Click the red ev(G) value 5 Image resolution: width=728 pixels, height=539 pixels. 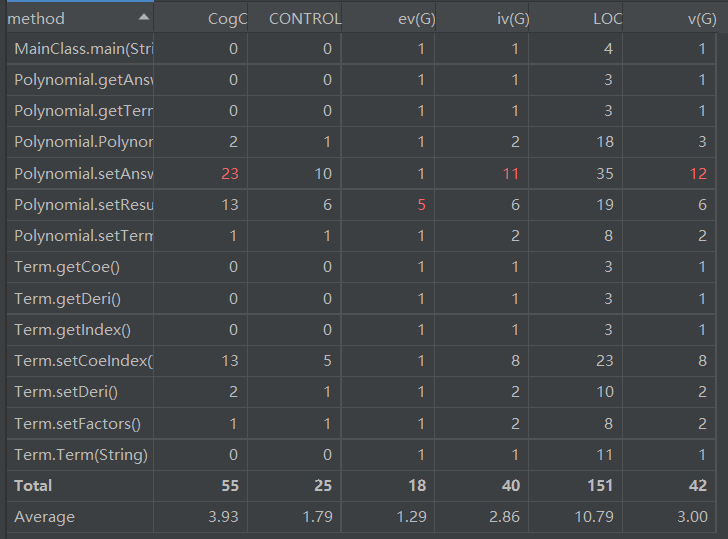pos(421,205)
